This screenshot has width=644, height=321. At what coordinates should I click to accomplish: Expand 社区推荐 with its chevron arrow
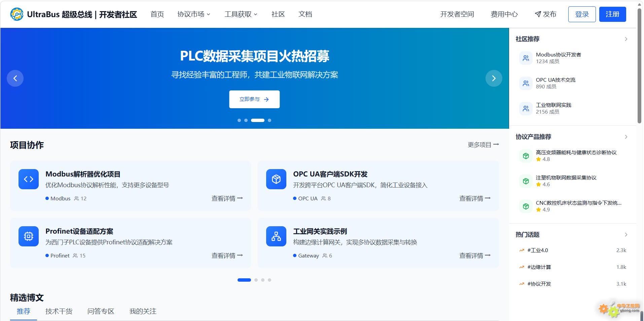pos(626,39)
